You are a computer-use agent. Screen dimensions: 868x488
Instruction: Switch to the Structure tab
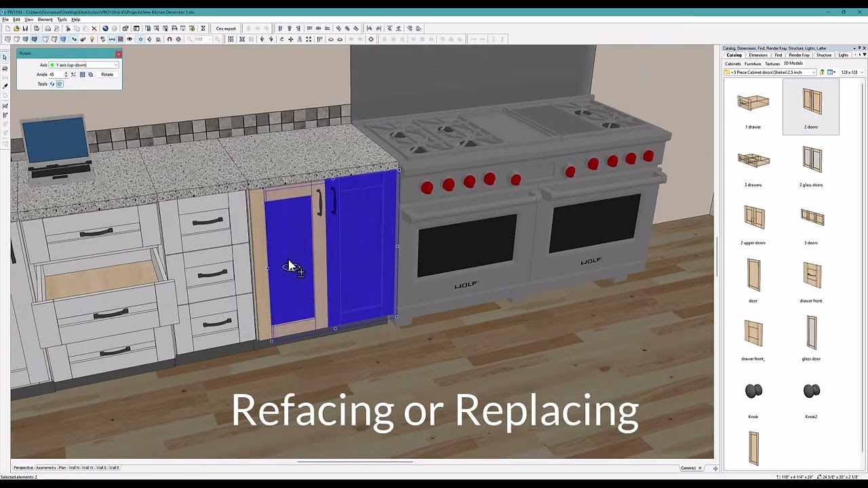pos(824,55)
